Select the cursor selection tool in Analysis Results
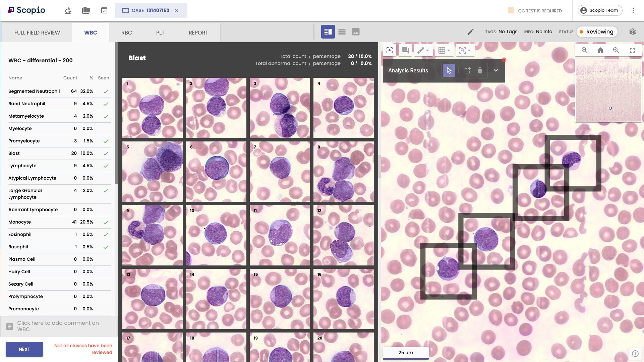644x362 pixels. coord(449,70)
